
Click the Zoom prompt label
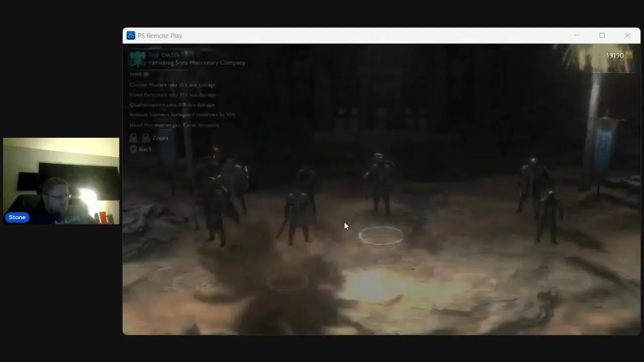coord(160,138)
